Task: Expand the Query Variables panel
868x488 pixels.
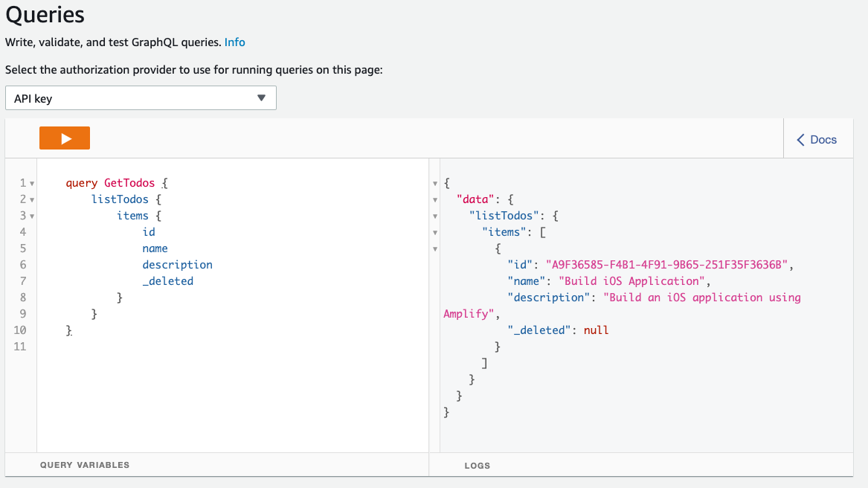Action: (85, 465)
